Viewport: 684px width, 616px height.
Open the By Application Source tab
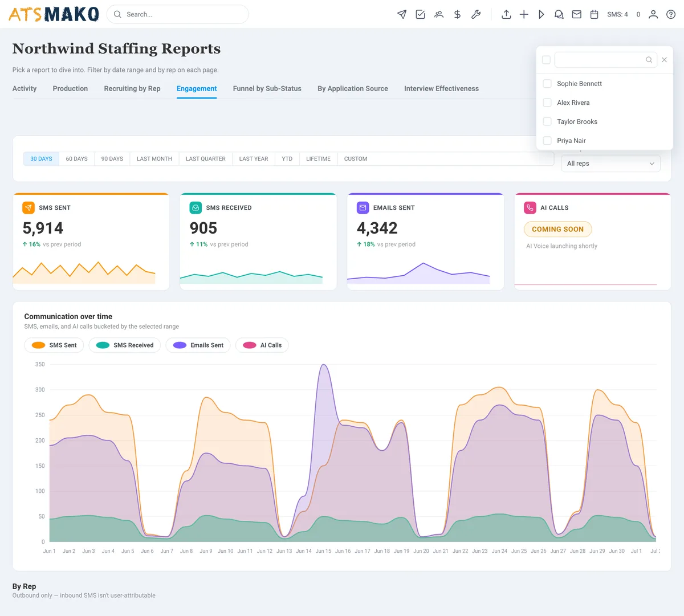click(353, 88)
